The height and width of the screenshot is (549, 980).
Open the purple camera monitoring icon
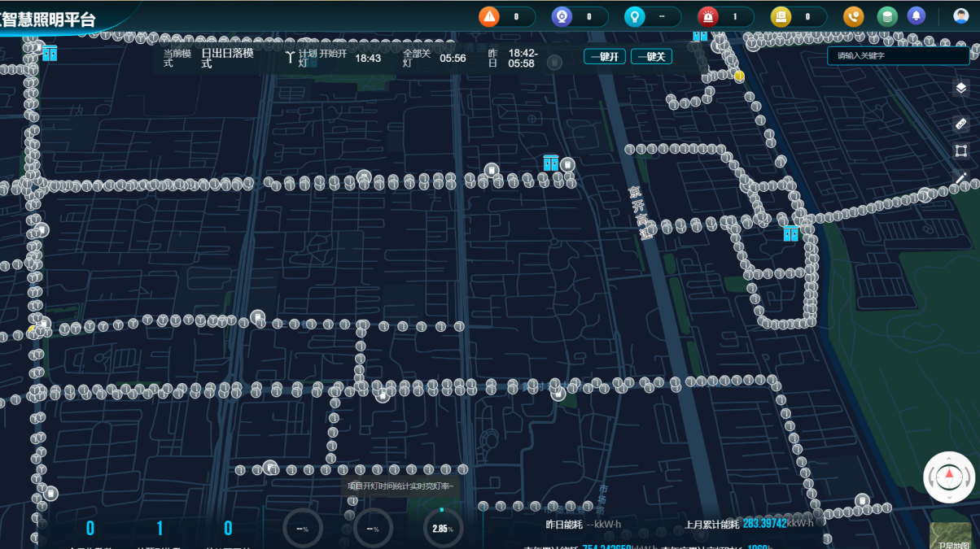pyautogui.click(x=562, y=16)
